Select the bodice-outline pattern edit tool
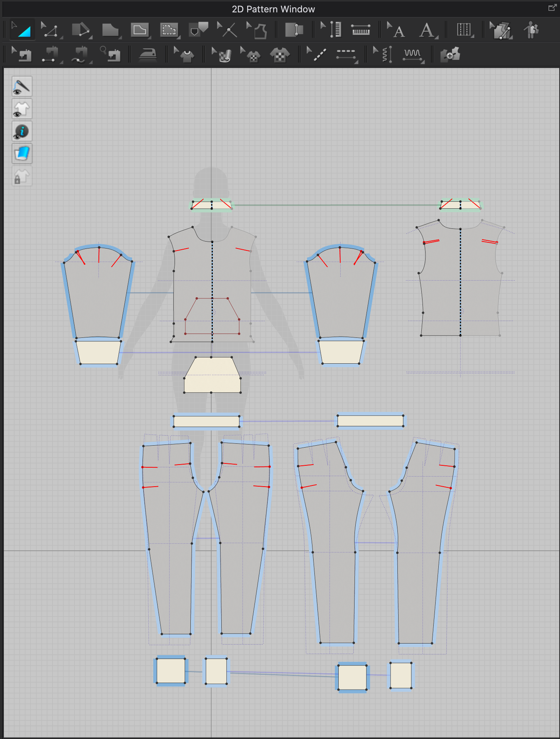 point(257,30)
